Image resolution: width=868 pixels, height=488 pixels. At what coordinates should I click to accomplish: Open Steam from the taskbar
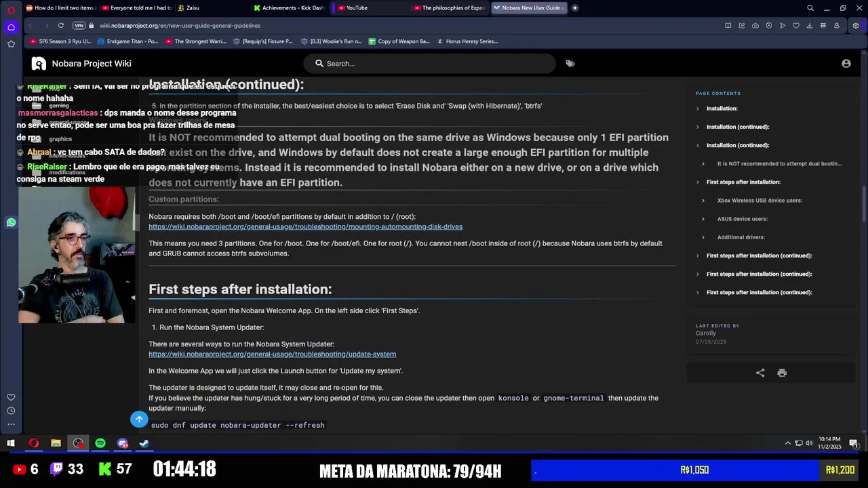pyautogui.click(x=144, y=443)
